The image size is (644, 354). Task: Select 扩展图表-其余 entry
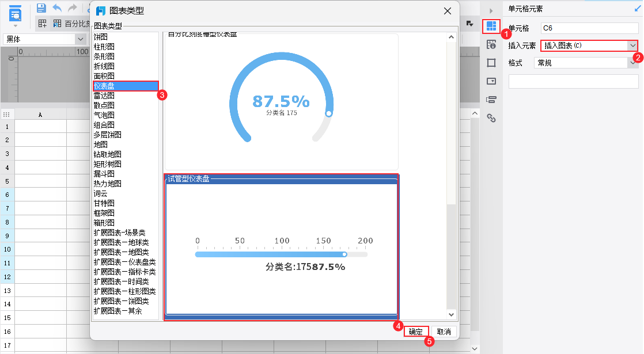click(x=118, y=311)
